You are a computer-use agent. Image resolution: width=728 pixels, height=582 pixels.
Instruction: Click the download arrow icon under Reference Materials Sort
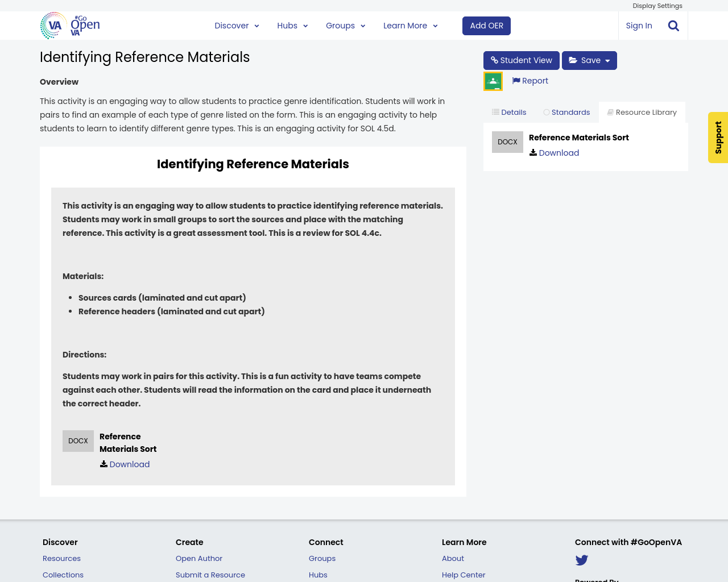click(532, 152)
